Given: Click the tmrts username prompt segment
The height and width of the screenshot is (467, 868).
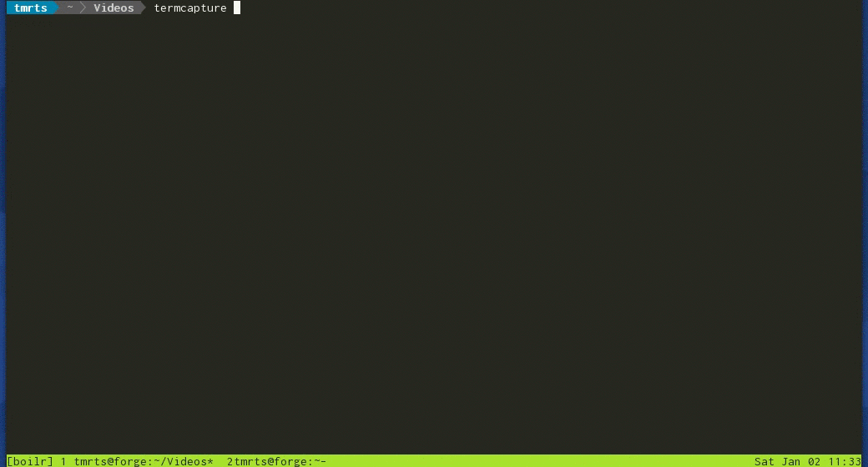Looking at the screenshot, I should pos(30,8).
